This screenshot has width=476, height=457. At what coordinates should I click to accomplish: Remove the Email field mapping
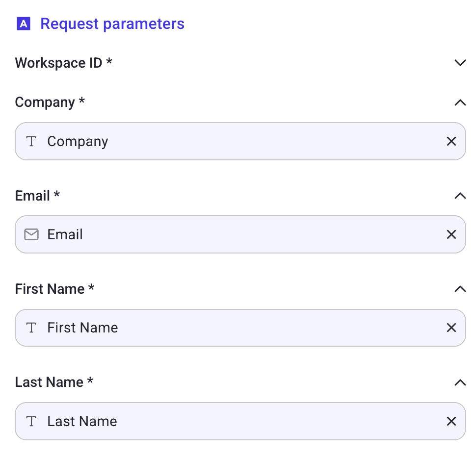[x=451, y=234]
